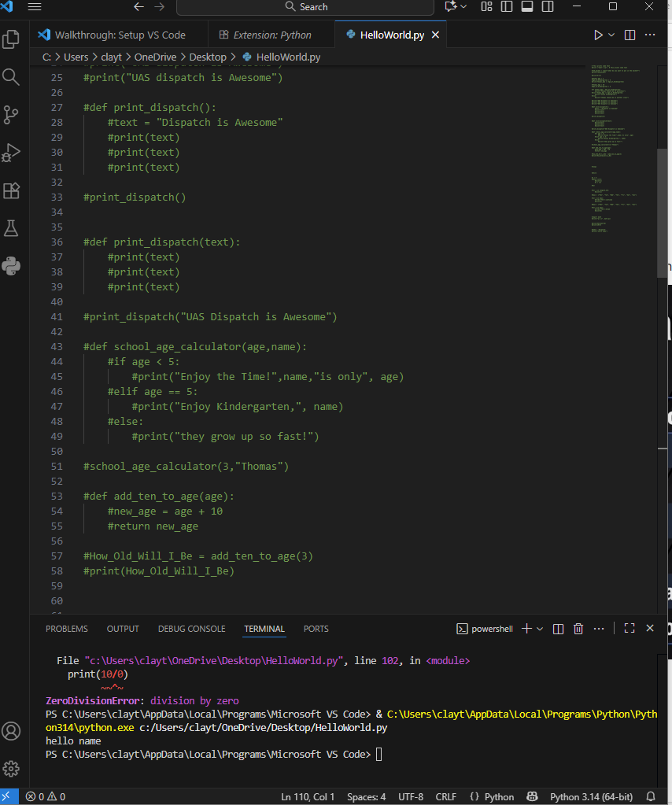672x805 pixels.
Task: Toggle the bottom panel visibility
Action: [527, 6]
